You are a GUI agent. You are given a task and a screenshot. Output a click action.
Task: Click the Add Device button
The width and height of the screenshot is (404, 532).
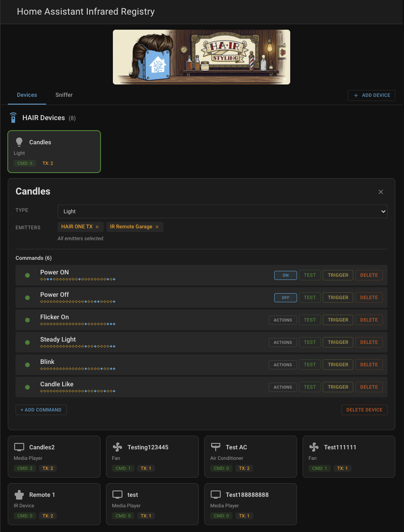pos(372,95)
